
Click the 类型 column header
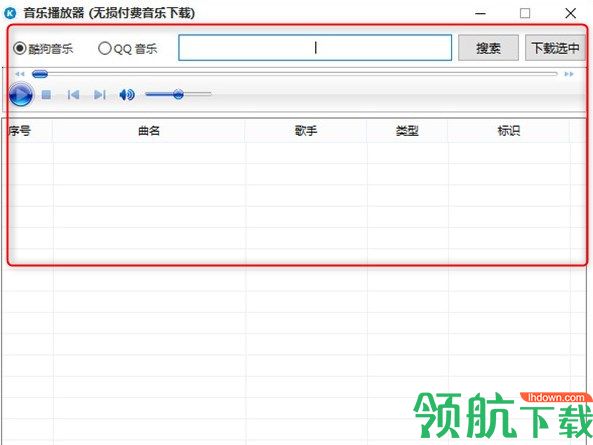407,131
